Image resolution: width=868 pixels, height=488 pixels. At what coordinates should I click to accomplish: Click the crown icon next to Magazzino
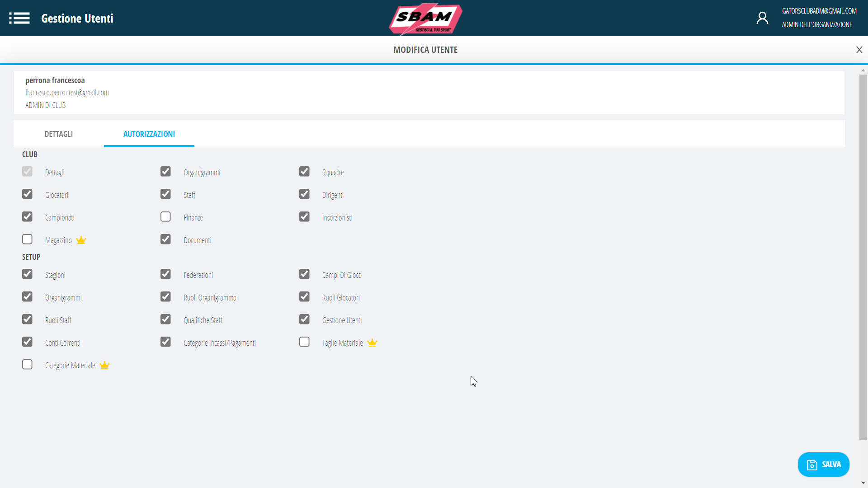[81, 240]
